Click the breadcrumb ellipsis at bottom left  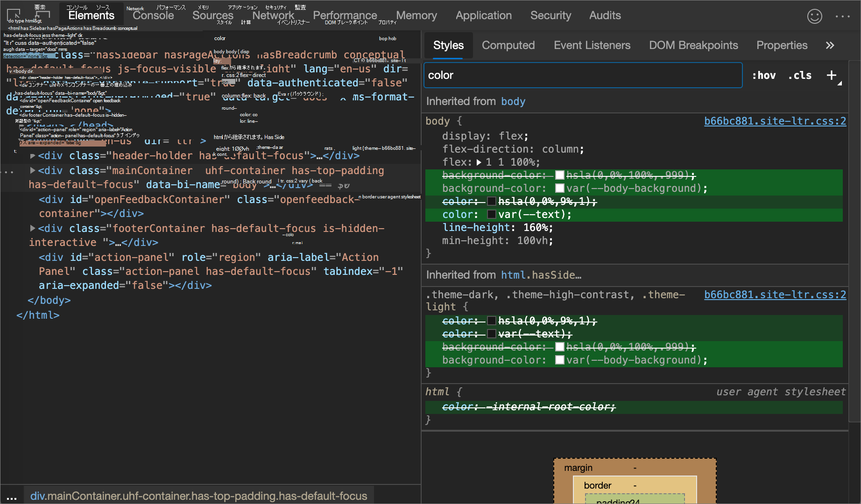coord(12,497)
